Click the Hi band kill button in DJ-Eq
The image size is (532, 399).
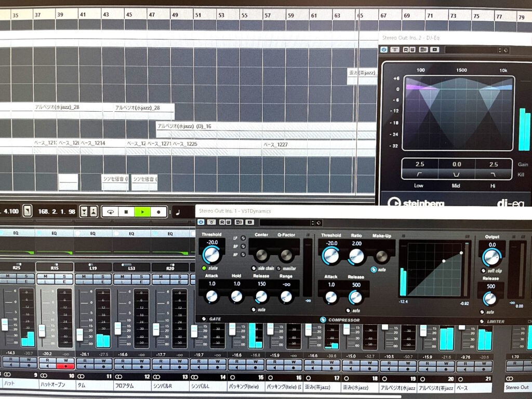coord(493,175)
